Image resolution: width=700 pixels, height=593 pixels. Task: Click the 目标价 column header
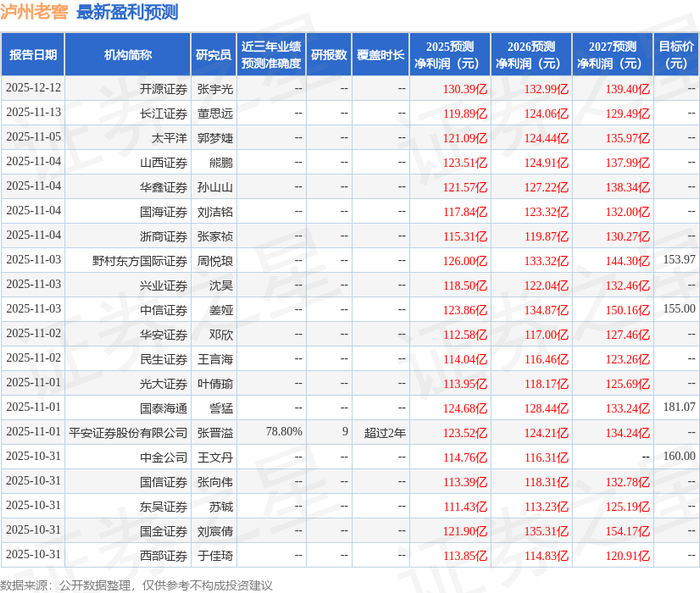coord(676,54)
